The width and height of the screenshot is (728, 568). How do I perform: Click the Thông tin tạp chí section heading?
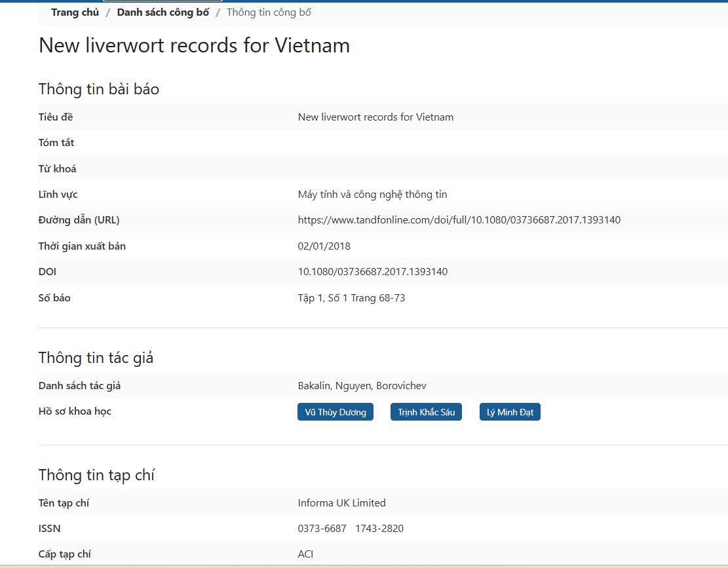pyautogui.click(x=96, y=475)
